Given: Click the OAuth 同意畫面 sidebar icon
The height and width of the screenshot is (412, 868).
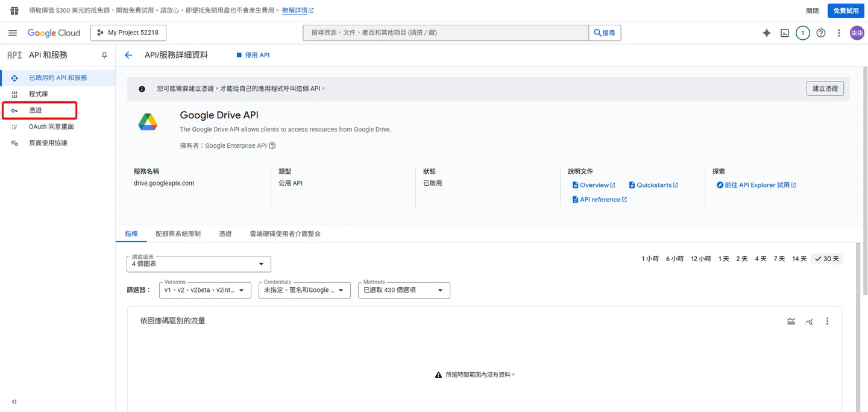Looking at the screenshot, I should pyautogui.click(x=14, y=127).
